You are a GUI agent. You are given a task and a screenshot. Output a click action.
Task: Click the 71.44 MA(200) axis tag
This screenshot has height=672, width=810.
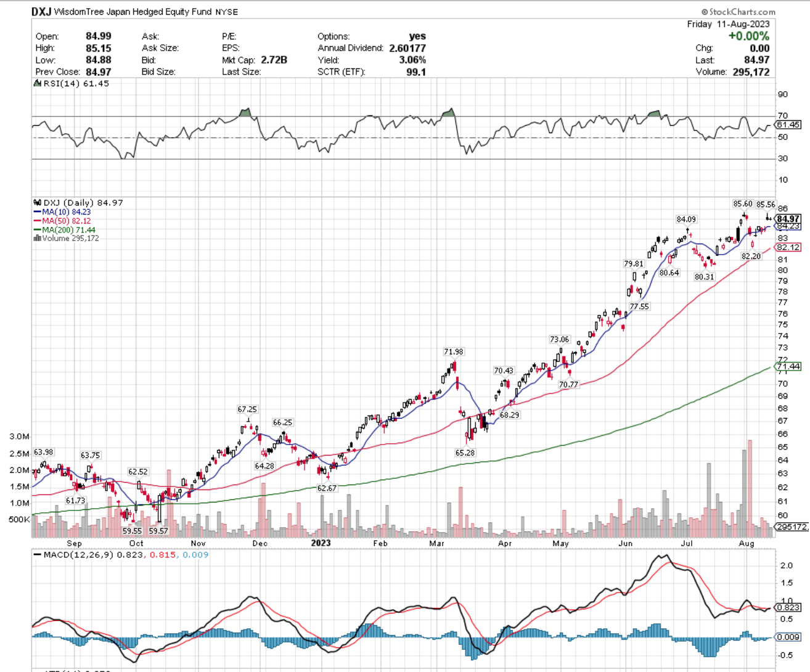tap(788, 366)
